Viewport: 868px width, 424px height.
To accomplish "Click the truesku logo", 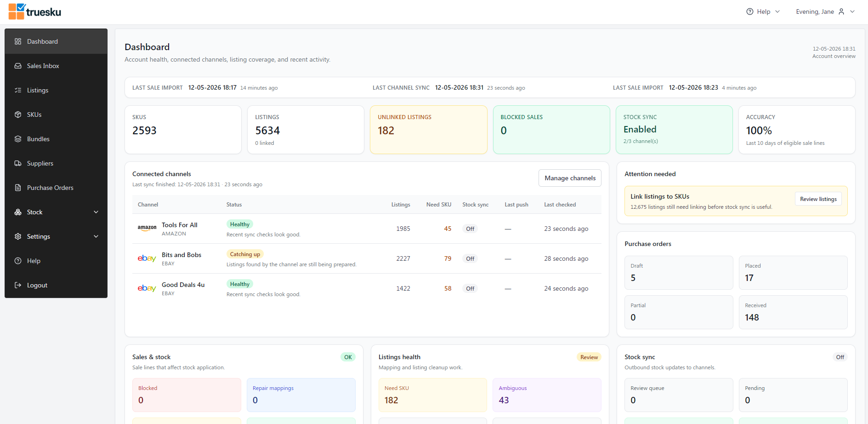I will click(35, 11).
